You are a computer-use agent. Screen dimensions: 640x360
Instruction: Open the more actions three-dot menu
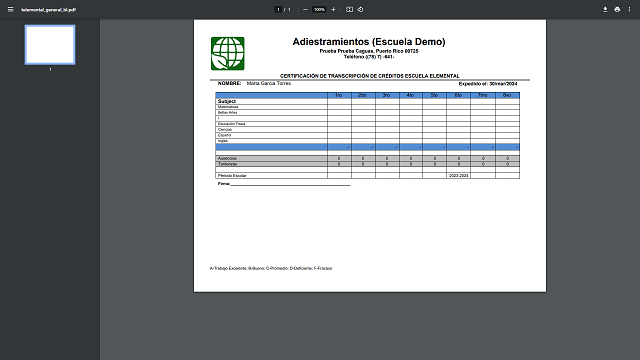(629, 9)
